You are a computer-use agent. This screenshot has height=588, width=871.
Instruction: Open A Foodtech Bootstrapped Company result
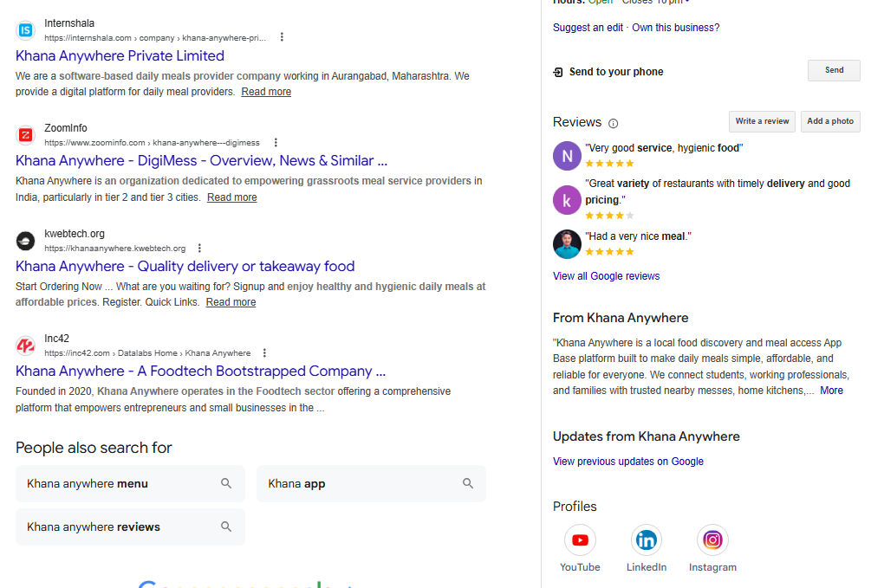pyautogui.click(x=200, y=371)
